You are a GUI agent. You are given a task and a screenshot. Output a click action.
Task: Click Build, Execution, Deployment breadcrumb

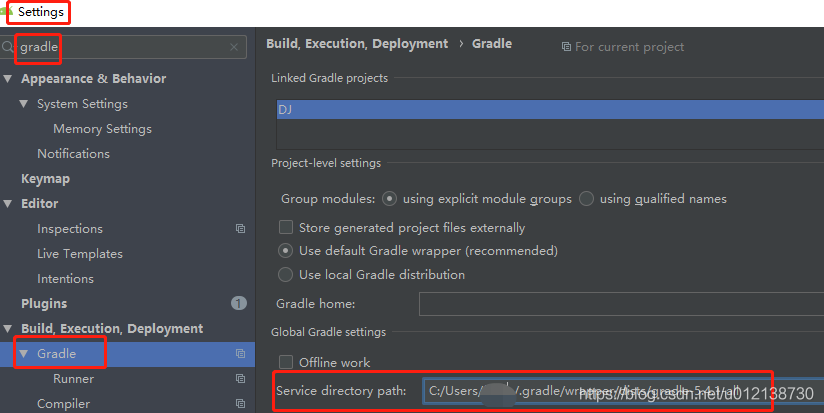[357, 44]
